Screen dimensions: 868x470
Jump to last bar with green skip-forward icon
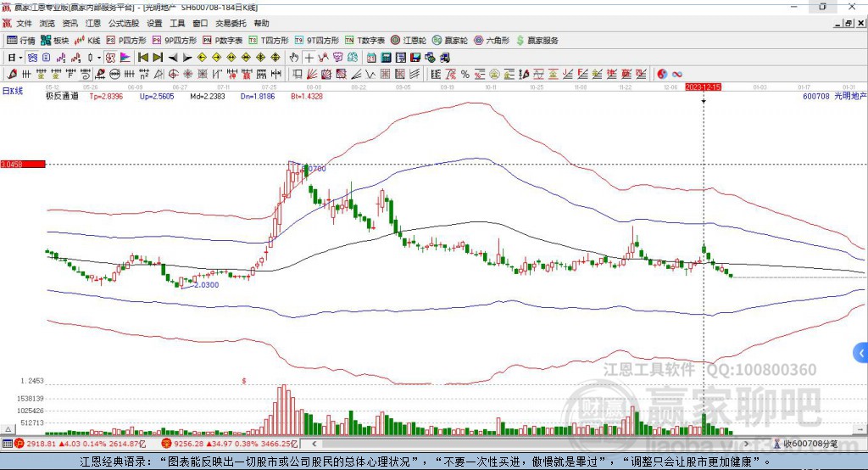158,58
